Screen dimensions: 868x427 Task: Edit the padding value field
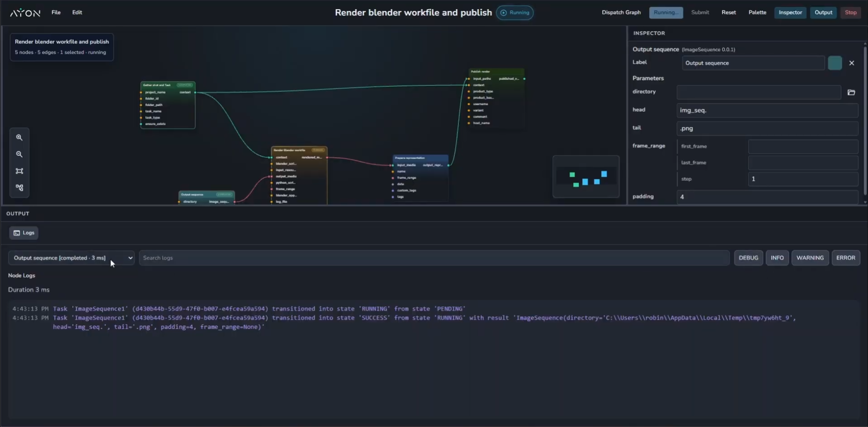(x=767, y=197)
